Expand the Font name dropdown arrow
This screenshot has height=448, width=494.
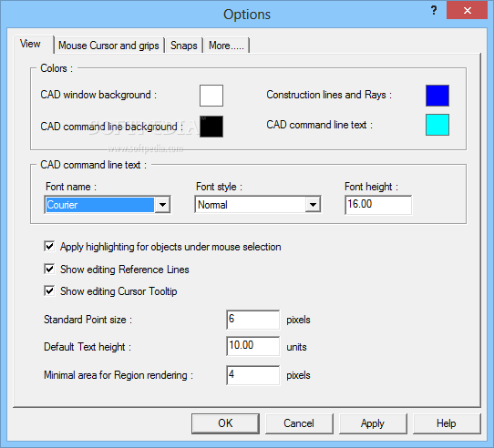(x=162, y=205)
